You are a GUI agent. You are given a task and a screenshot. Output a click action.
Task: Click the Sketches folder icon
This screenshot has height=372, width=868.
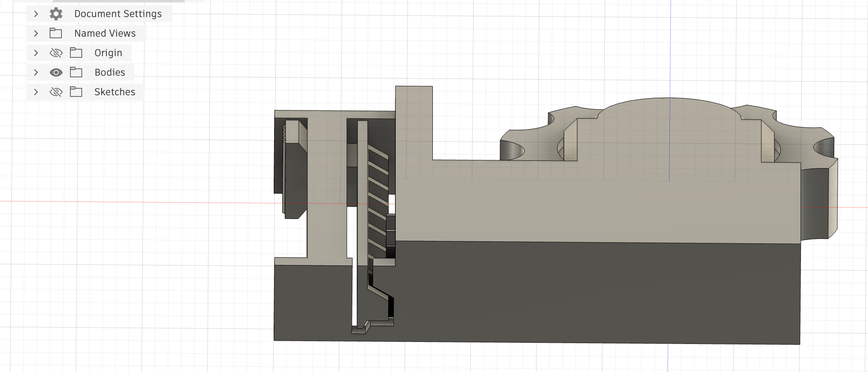click(x=76, y=92)
